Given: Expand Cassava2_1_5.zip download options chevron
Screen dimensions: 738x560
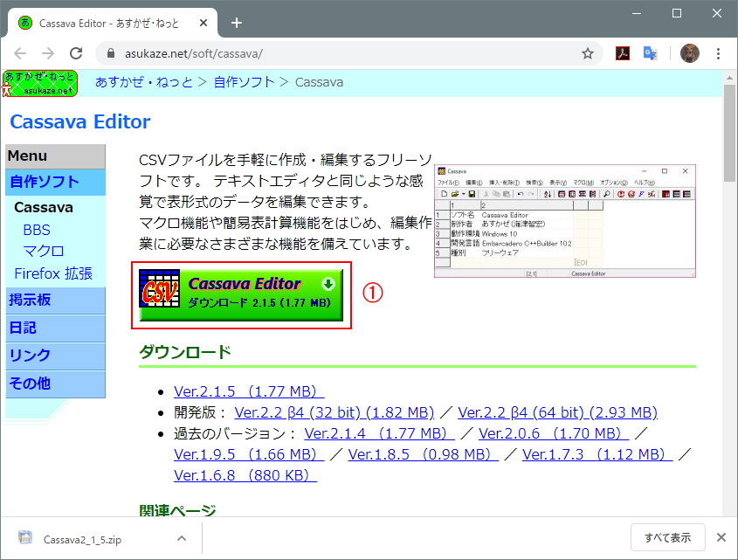Looking at the screenshot, I should pyautogui.click(x=182, y=538).
